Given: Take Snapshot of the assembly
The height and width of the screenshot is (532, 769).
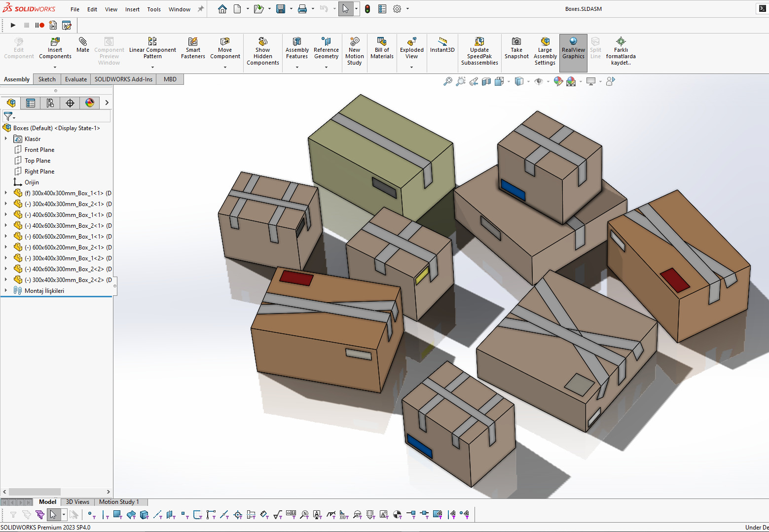Looking at the screenshot, I should (x=516, y=48).
